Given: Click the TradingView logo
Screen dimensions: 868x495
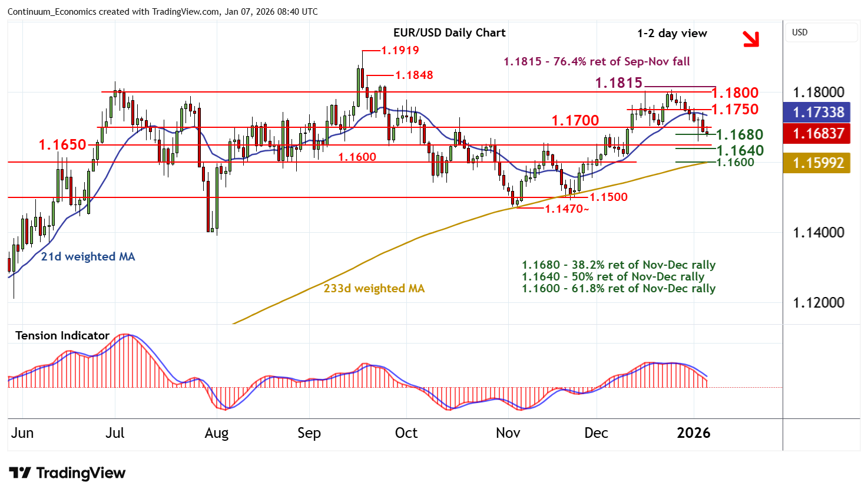Looking at the screenshot, I should [67, 473].
